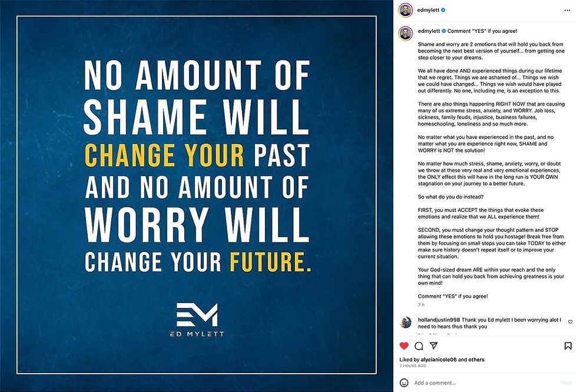Share the post with the paper plane icon

tap(434, 346)
